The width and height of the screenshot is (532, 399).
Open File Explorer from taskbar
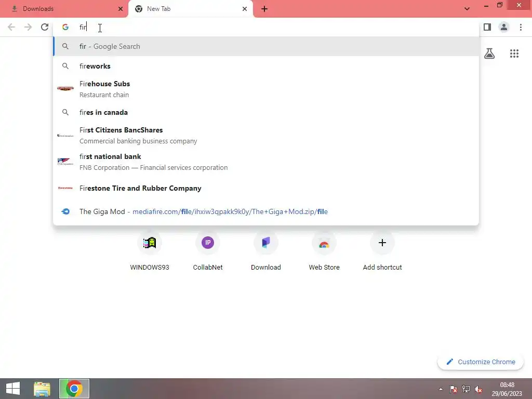coord(42,389)
